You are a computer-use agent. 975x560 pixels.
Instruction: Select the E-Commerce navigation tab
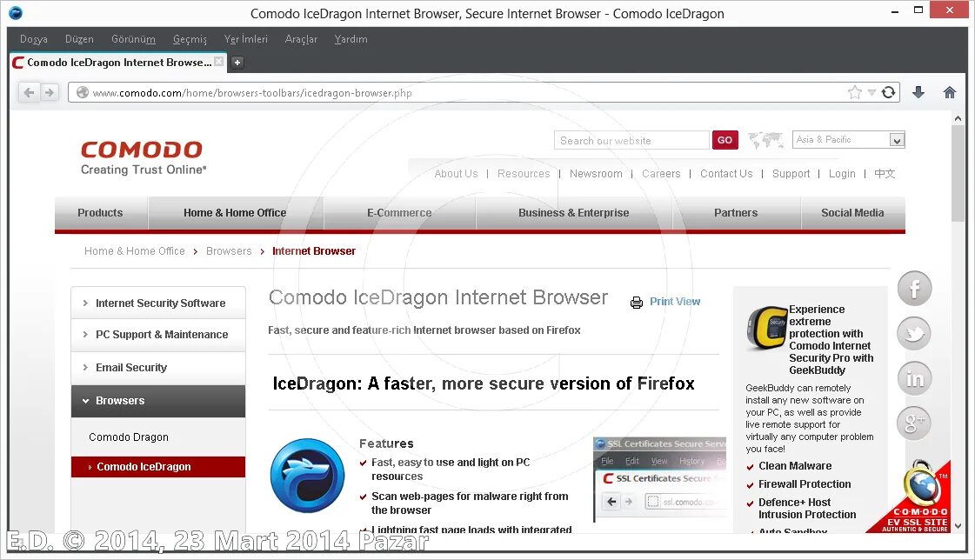tap(399, 213)
